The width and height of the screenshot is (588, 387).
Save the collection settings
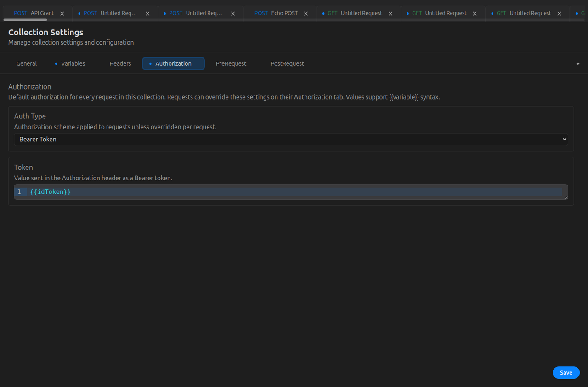click(566, 372)
